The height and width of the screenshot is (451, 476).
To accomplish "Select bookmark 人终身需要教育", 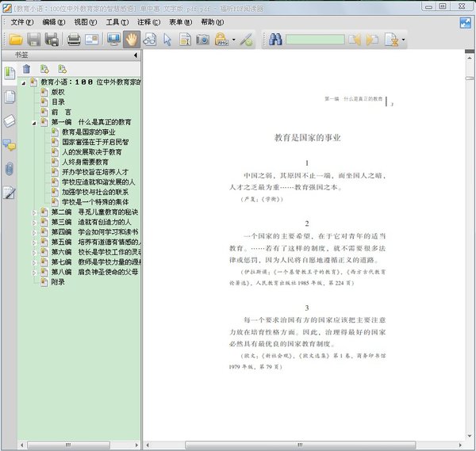I will click(x=85, y=162).
